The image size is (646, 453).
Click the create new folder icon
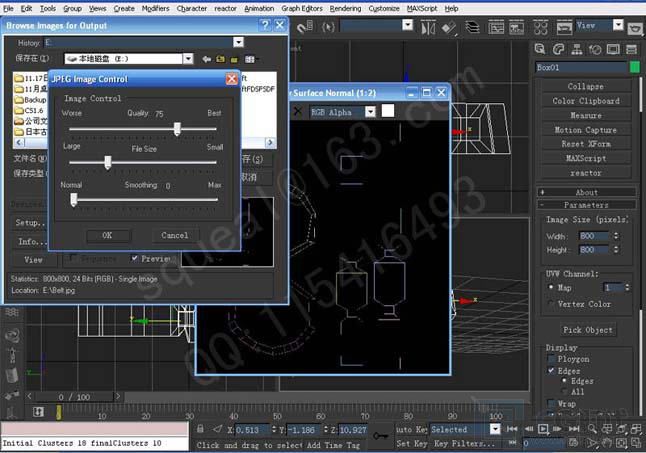coord(234,60)
